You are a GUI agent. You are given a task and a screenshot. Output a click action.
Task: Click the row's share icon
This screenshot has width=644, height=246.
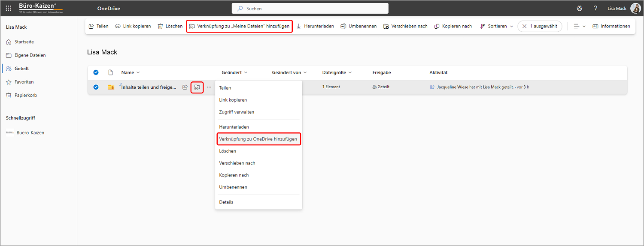point(185,87)
